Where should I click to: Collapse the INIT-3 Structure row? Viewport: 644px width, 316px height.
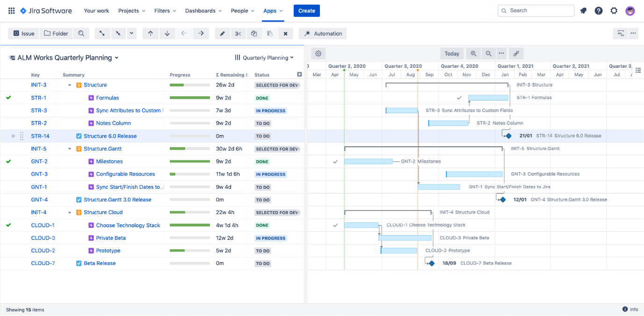[x=70, y=85]
